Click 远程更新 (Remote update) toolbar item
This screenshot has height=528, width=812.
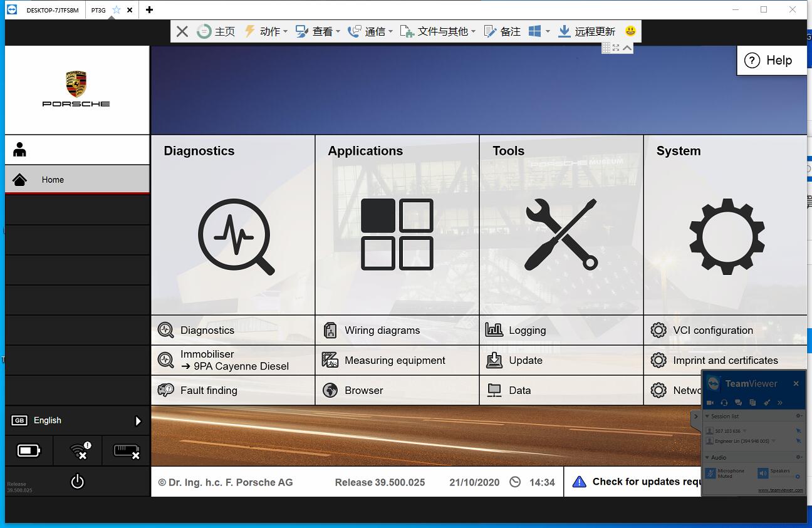[587, 31]
